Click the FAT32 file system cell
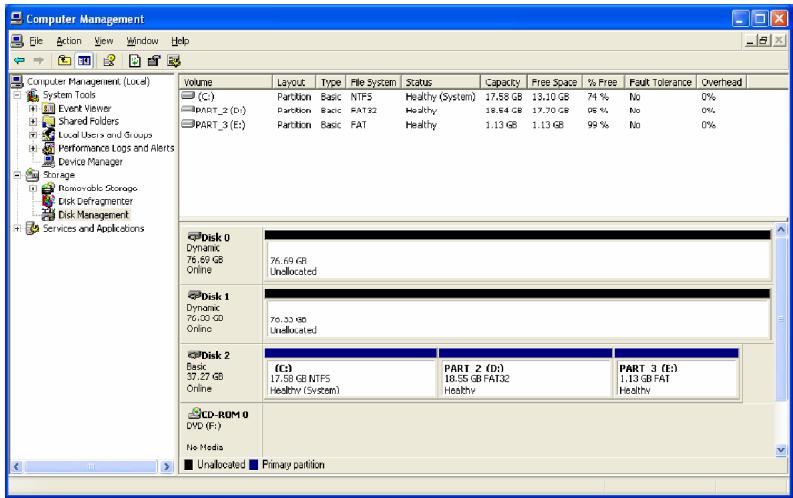Viewport: 793px width, 498px height. 364,110
